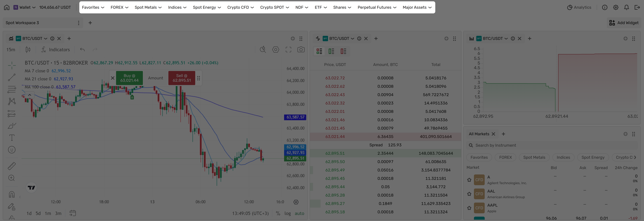This screenshot has width=644, height=221.
Task: Open the Favorites dropdown menu
Action: (93, 7)
